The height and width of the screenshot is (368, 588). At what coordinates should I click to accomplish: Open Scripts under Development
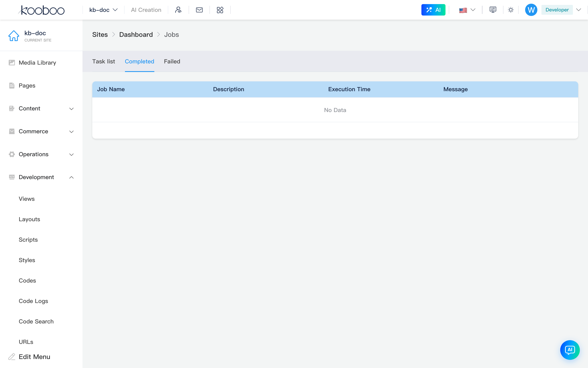(x=28, y=240)
